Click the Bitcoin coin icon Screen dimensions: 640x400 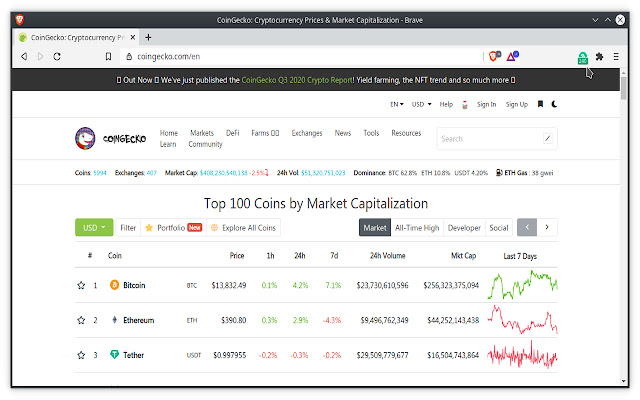point(115,285)
